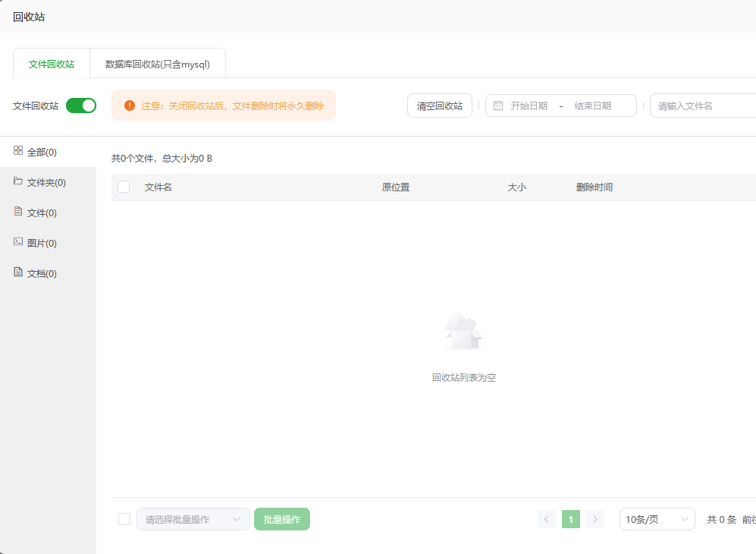Viewport: 756px width, 554px height.
Task: Toggle the 文件回收站 switch off
Action: click(81, 105)
